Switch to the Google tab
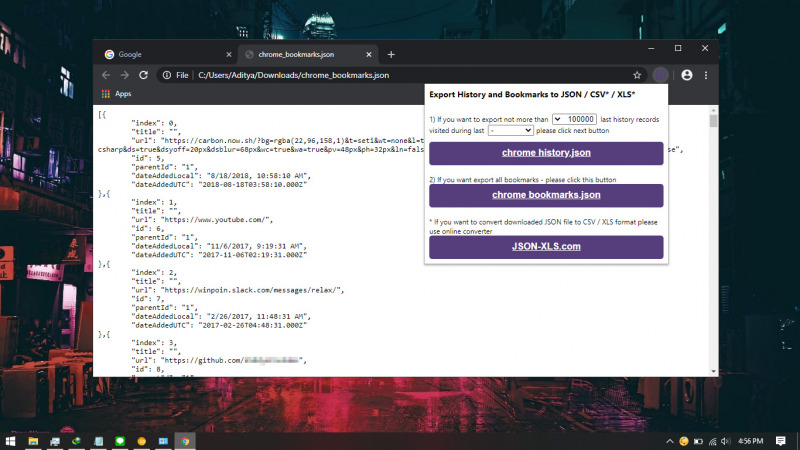The height and width of the screenshot is (450, 800). pos(166,54)
